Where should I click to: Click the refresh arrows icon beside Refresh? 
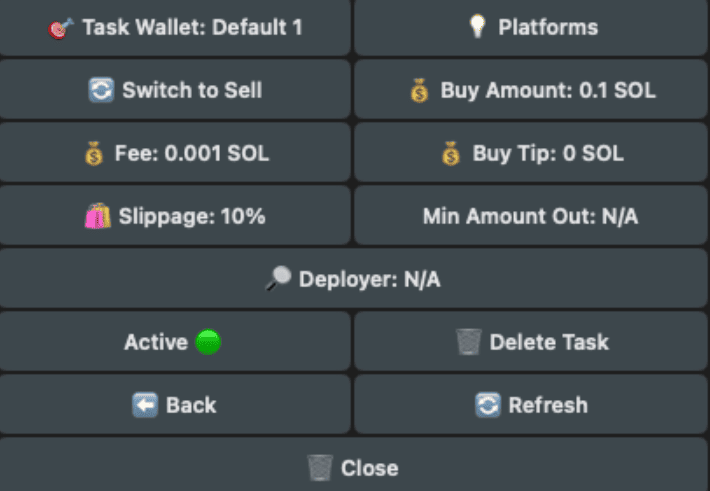click(x=488, y=404)
